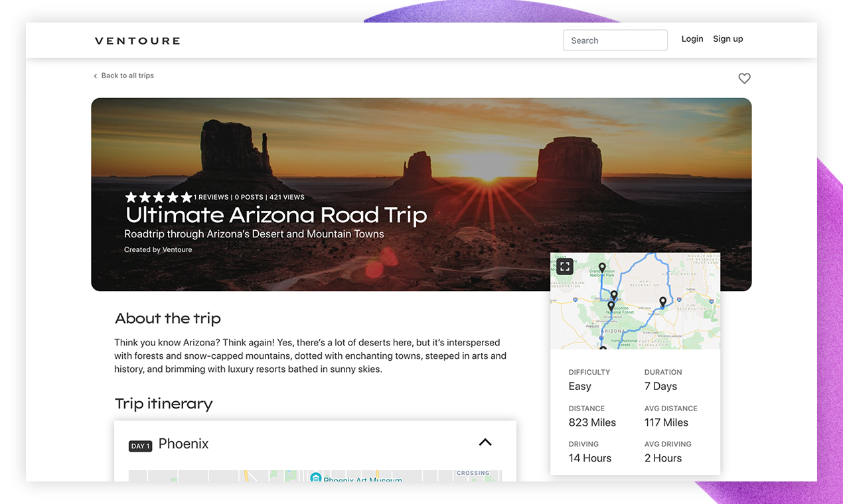Click the '823 Miles' distance value
Image resolution: width=843 pixels, height=504 pixels.
(x=592, y=422)
